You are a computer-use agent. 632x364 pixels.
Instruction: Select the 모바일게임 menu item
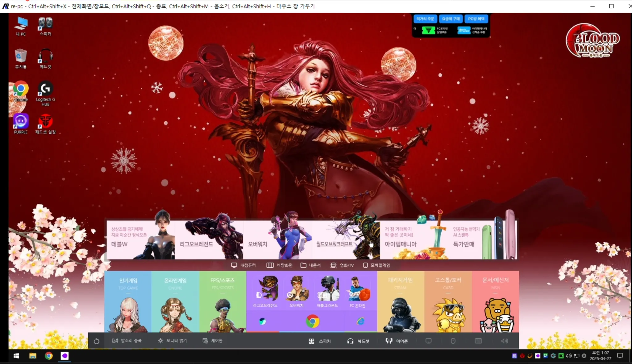click(x=376, y=265)
